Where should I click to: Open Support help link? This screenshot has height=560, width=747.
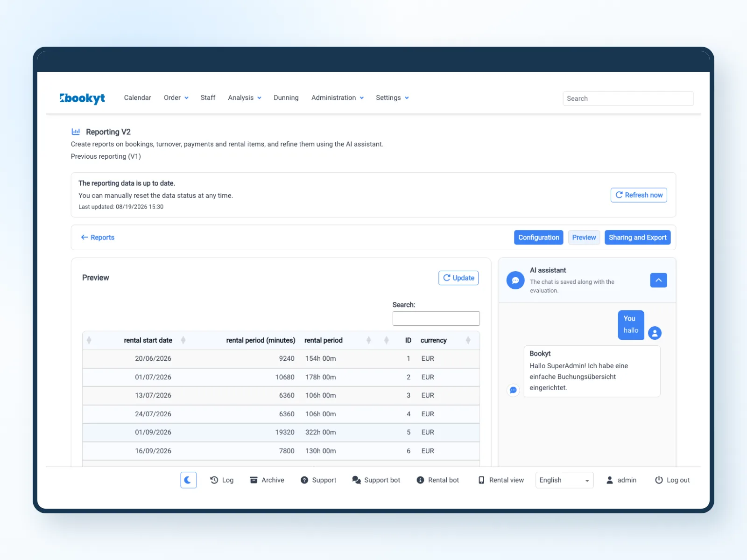[x=318, y=480]
